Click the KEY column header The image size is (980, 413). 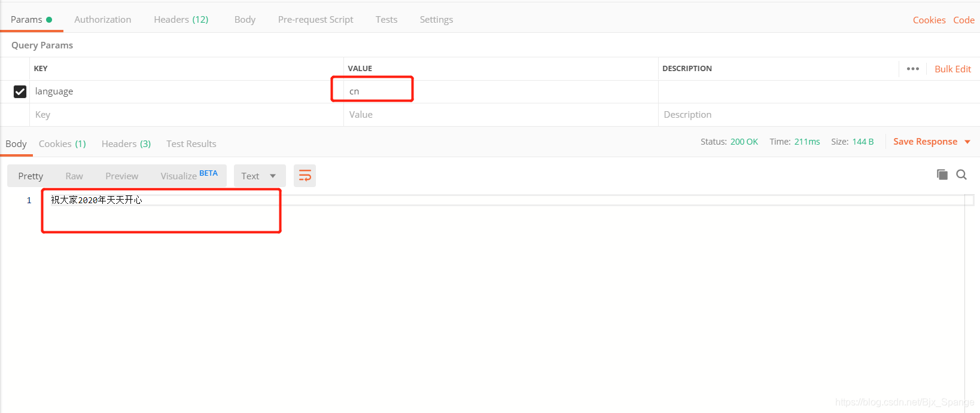tap(41, 69)
